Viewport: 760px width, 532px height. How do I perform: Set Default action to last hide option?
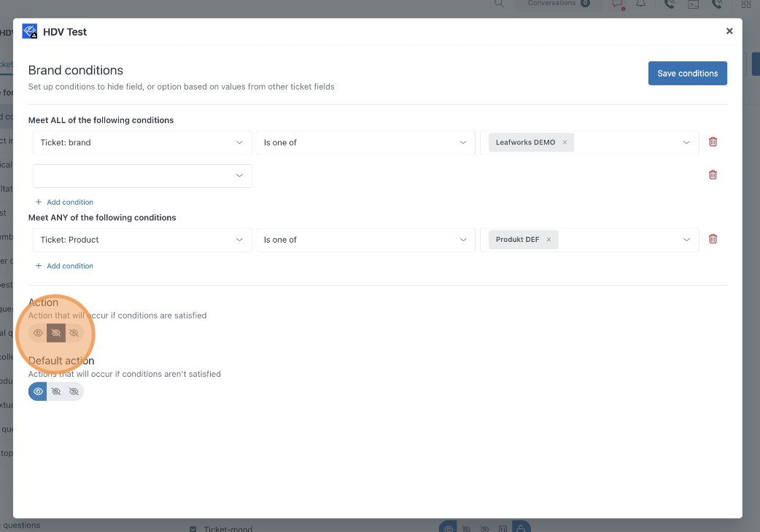74,392
